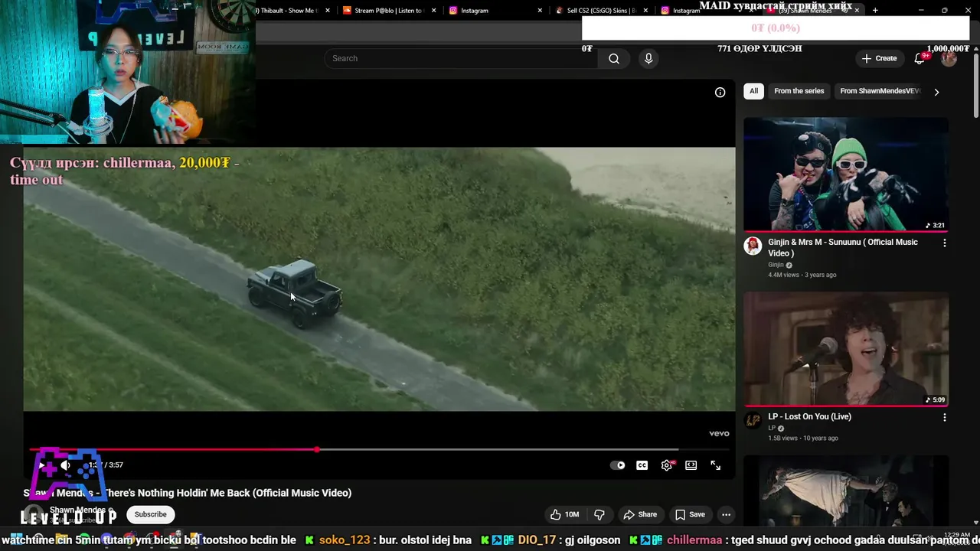980x551 pixels.
Task: Open the account avatar menu
Action: click(x=949, y=58)
